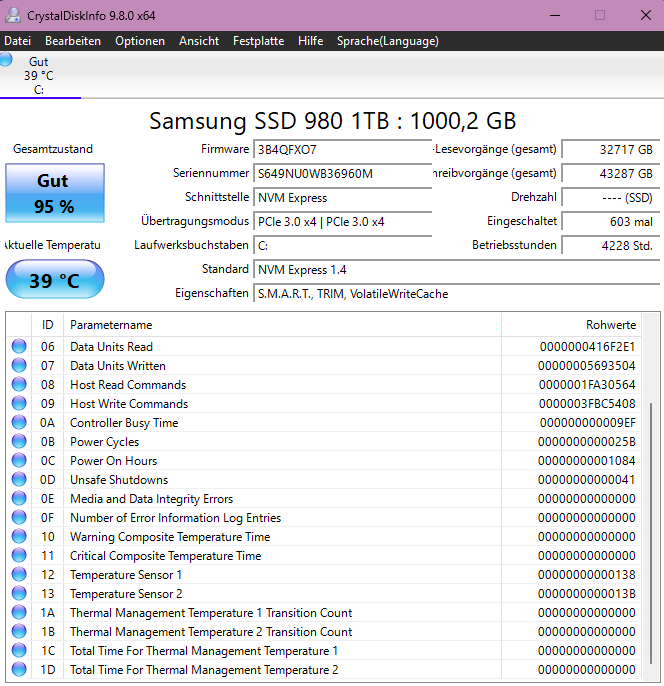Screen dimensions: 664x686
Task: Click raw value 0000000000138
Action: tap(587, 575)
